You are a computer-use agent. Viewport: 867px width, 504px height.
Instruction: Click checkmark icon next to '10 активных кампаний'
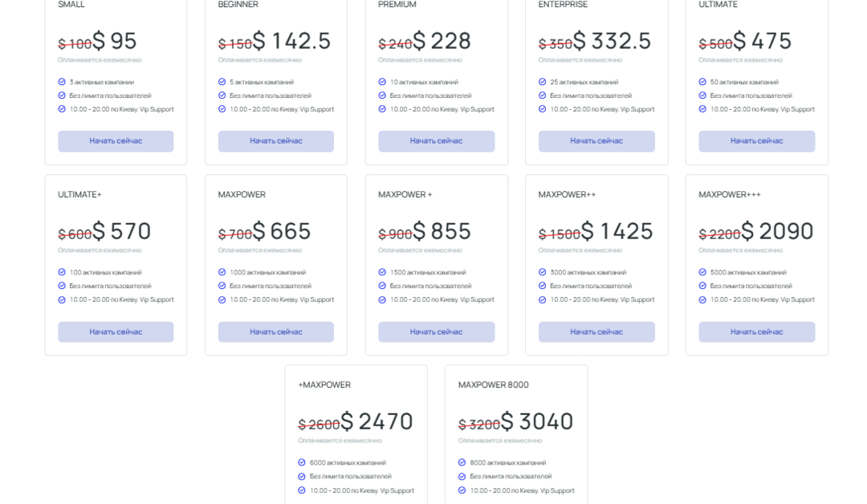coord(382,82)
